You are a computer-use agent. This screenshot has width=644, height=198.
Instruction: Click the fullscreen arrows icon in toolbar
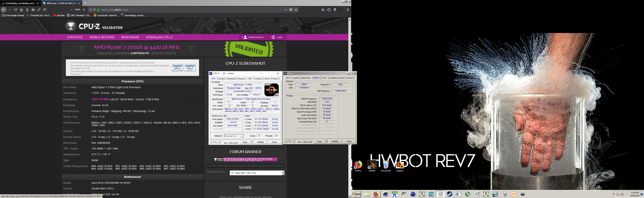point(39,10)
